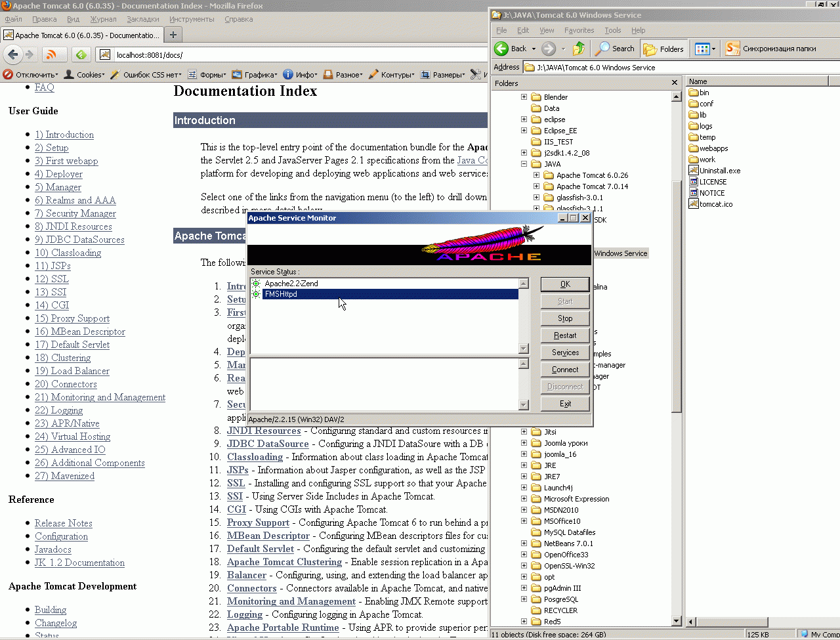Open the Explorer Back history dropdown arrow
840x640 pixels.
tap(534, 49)
